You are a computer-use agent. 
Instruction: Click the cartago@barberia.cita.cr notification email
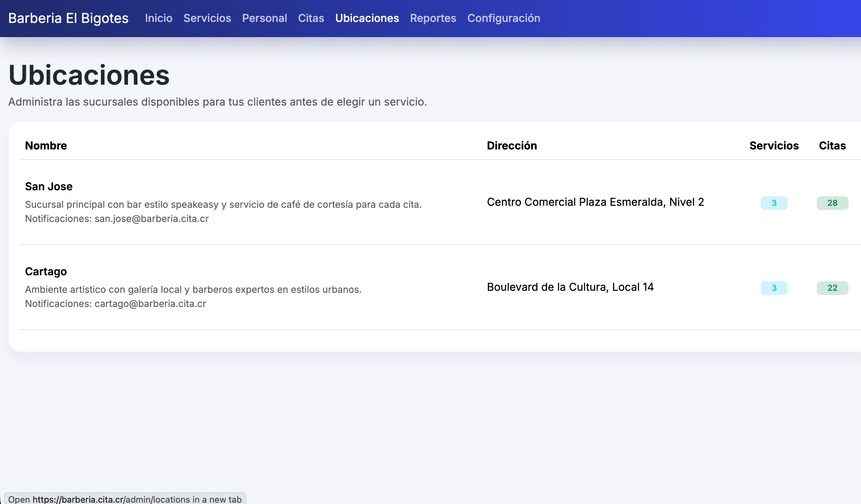tap(150, 304)
